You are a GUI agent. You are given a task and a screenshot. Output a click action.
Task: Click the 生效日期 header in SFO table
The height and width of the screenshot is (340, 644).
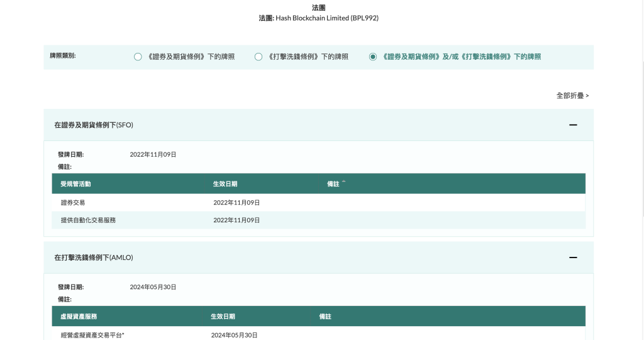(x=225, y=184)
